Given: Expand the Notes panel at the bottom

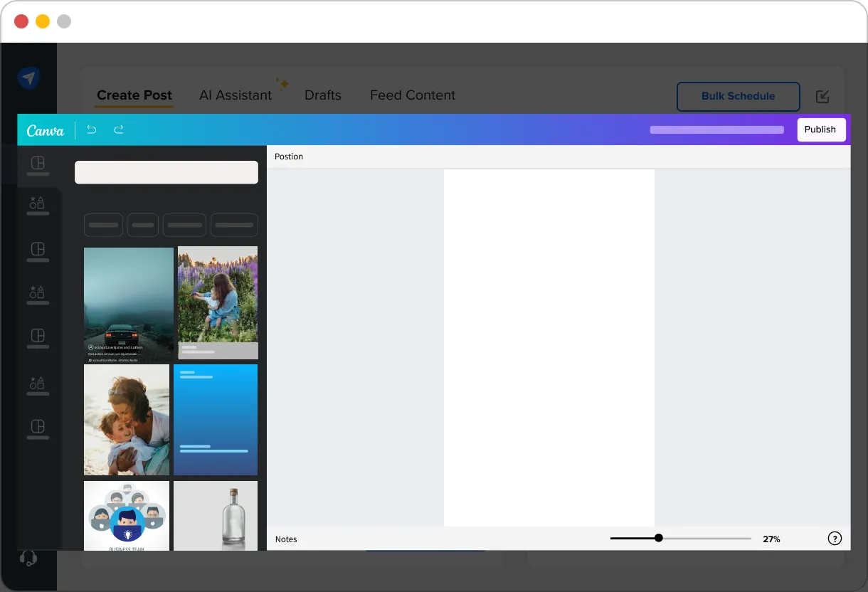Looking at the screenshot, I should coord(286,539).
